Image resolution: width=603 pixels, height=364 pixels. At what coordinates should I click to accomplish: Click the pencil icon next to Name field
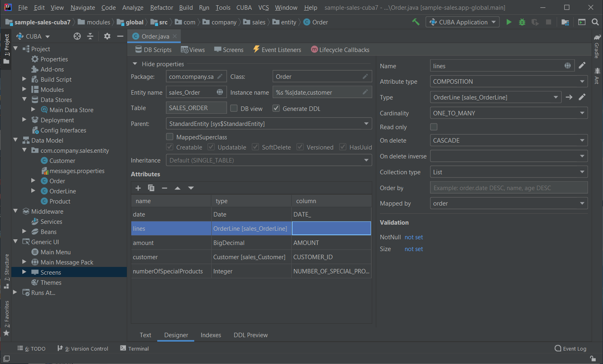[582, 65]
